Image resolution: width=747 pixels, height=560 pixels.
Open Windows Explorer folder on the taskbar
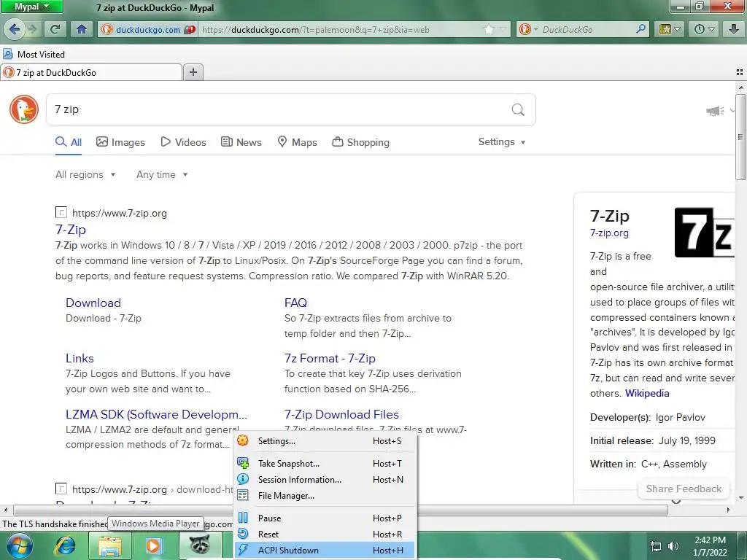[x=110, y=546]
